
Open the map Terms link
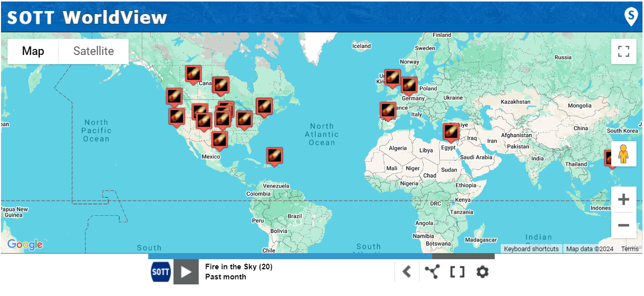pos(629,249)
